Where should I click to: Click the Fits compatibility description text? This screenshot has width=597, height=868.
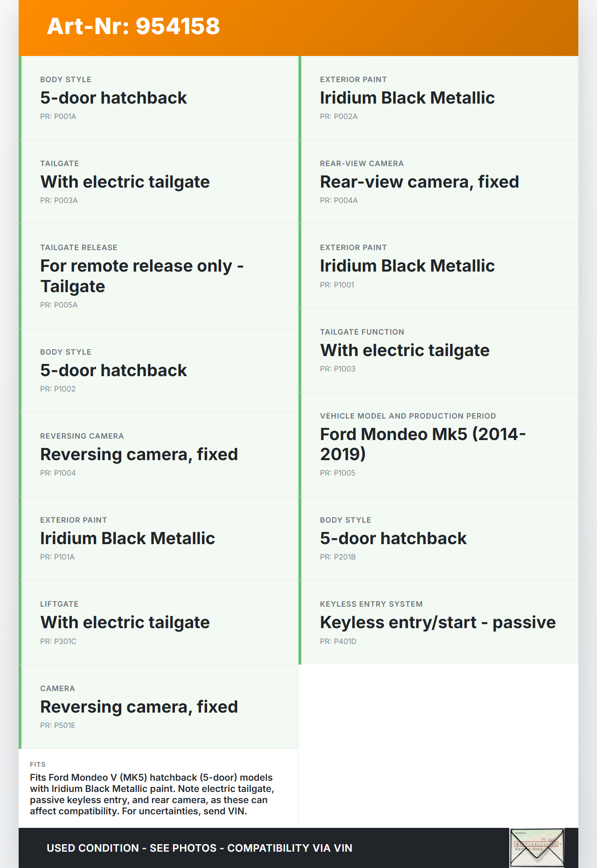click(x=152, y=794)
